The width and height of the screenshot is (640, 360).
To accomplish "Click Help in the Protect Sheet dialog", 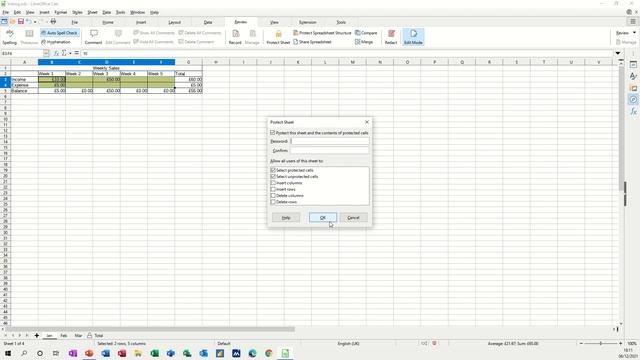I will [x=286, y=218].
